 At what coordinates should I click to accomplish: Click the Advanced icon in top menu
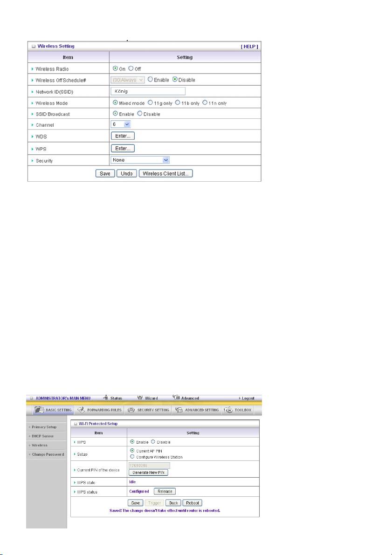[x=176, y=398]
